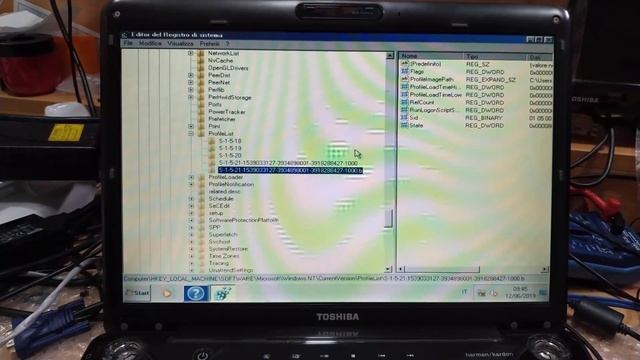Select the Svchost key
The width and height of the screenshot is (640, 360).
point(219,242)
